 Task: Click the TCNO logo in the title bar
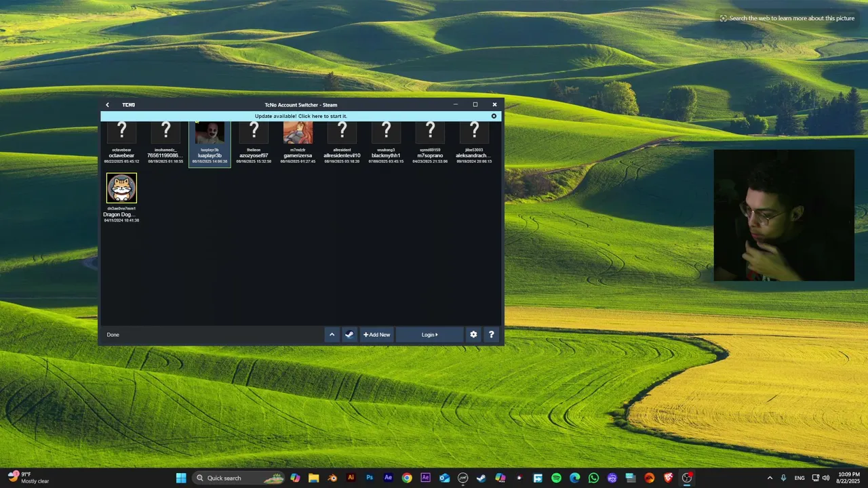(129, 105)
